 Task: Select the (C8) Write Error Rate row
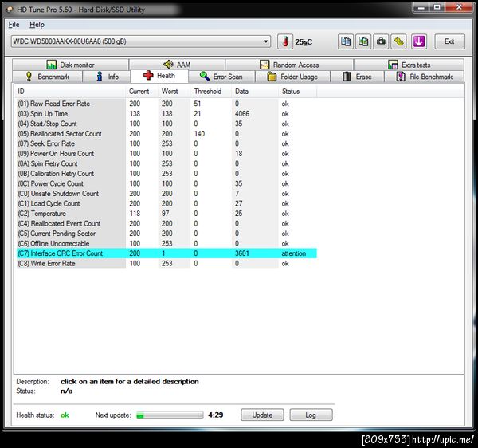167,264
